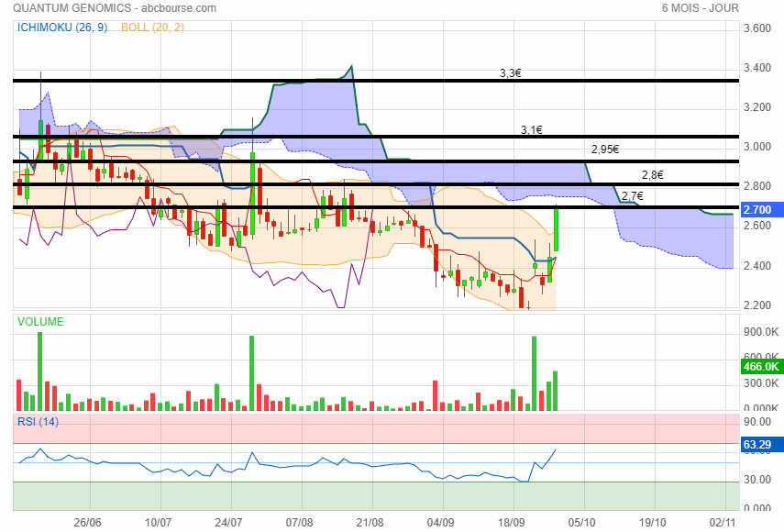Click the 90.00 RSI axis label
The width and height of the screenshot is (784, 532).
point(757,422)
